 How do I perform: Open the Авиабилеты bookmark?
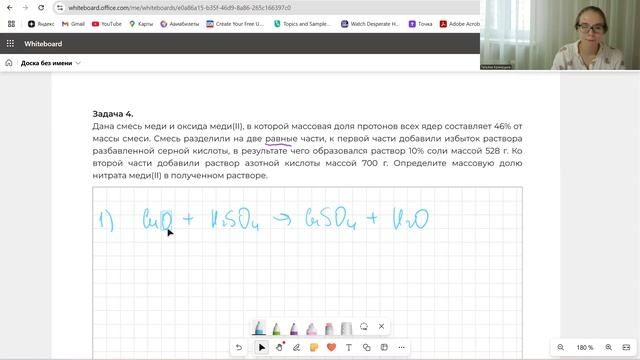180,24
